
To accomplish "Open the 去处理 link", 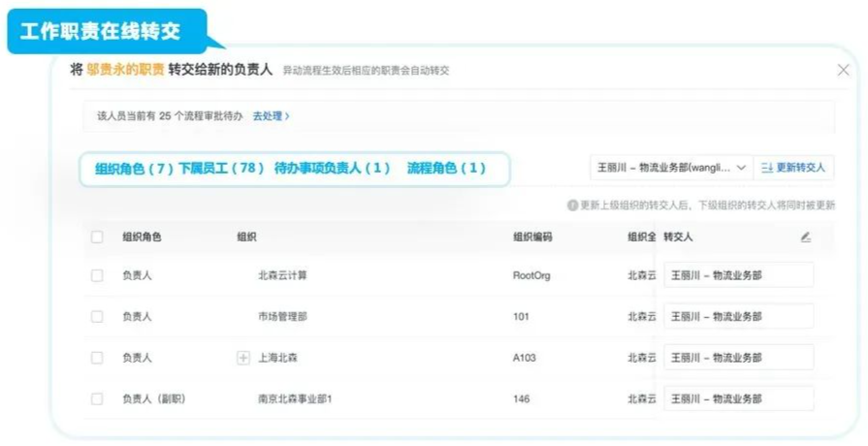I will pyautogui.click(x=272, y=116).
